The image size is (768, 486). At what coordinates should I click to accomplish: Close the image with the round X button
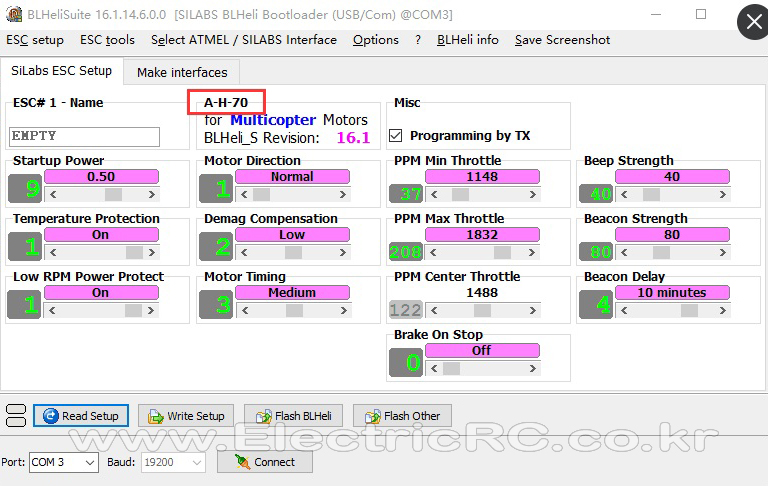tap(753, 22)
